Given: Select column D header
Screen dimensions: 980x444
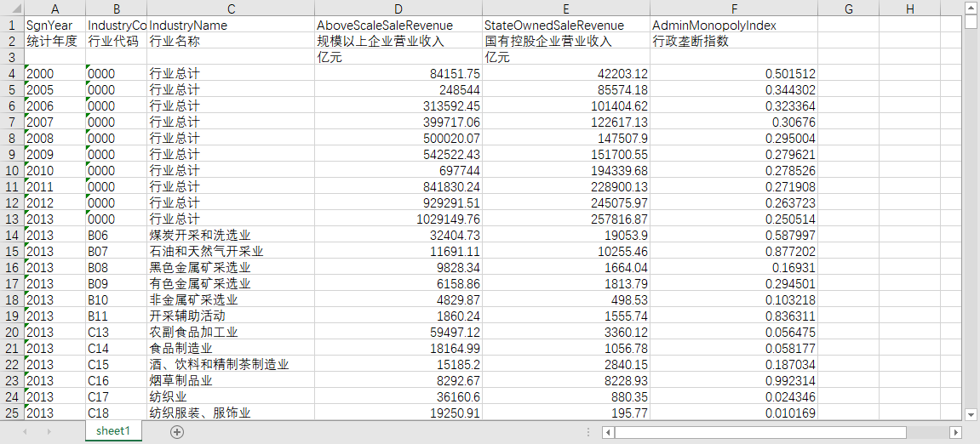Looking at the screenshot, I should 398,9.
